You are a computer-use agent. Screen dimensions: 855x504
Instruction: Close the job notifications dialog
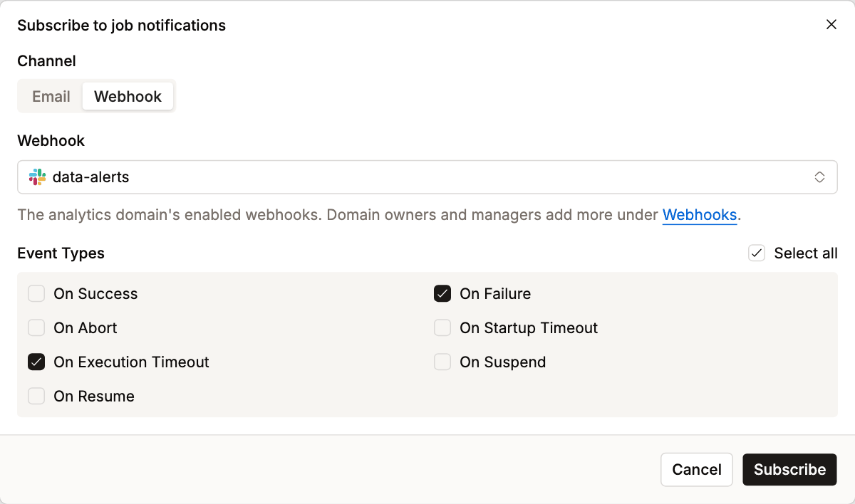pyautogui.click(x=831, y=25)
